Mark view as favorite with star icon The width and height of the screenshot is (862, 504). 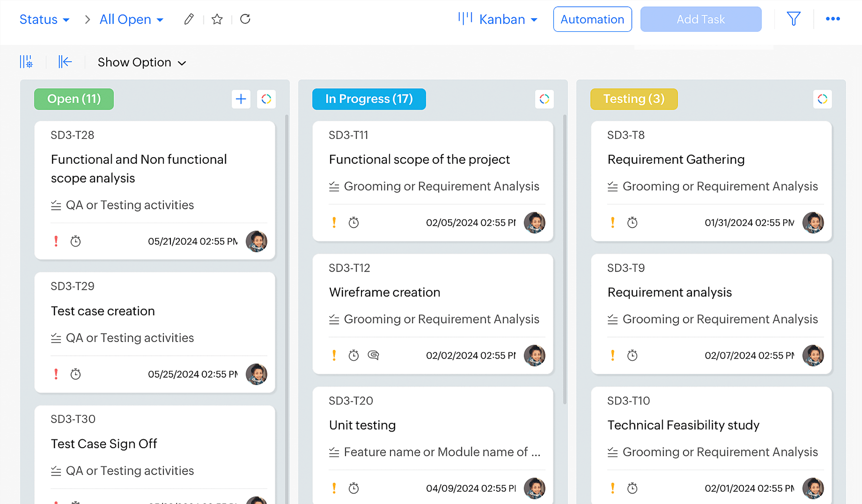(217, 20)
